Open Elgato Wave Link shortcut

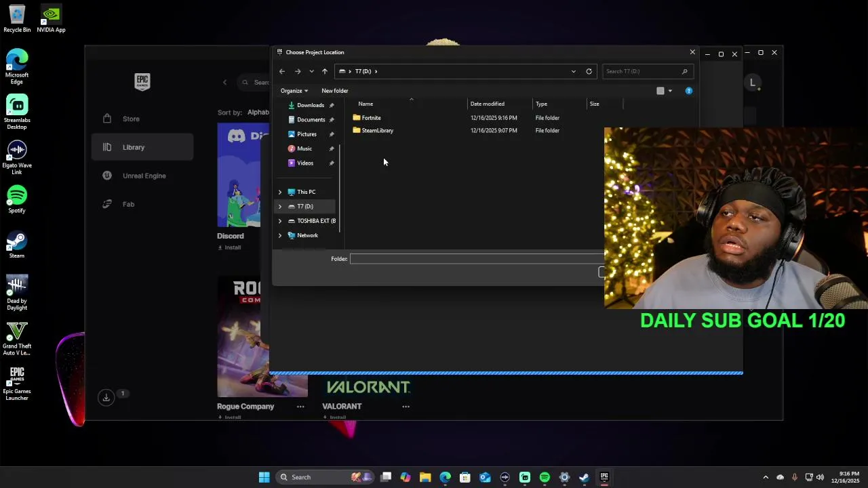tap(17, 157)
